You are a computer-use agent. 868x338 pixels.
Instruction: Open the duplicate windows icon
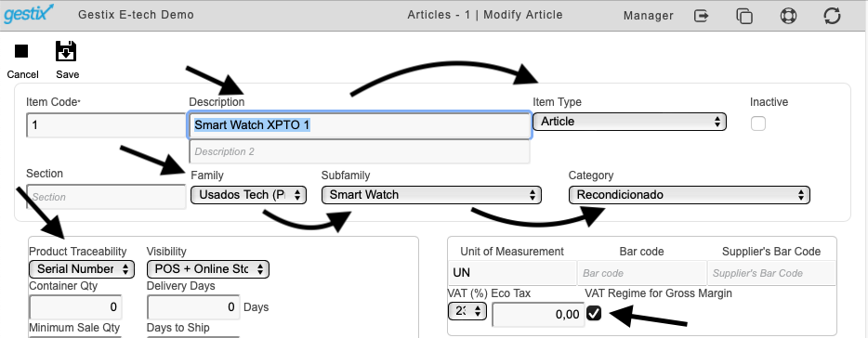(x=744, y=16)
